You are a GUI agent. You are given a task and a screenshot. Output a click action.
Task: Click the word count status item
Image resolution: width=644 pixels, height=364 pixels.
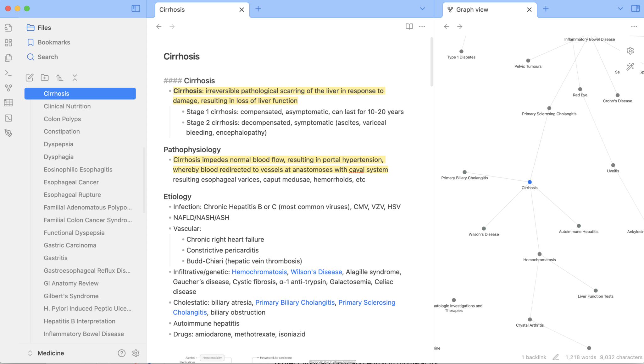click(580, 357)
